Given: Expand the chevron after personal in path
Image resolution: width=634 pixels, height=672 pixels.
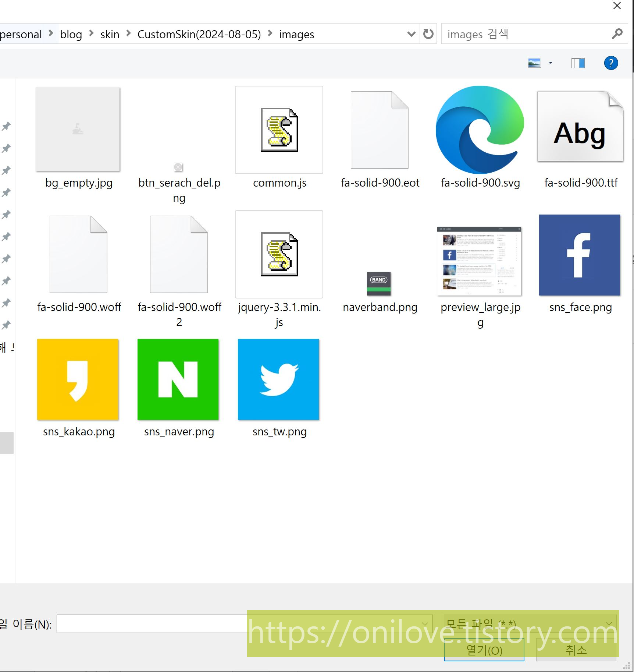Looking at the screenshot, I should click(51, 33).
